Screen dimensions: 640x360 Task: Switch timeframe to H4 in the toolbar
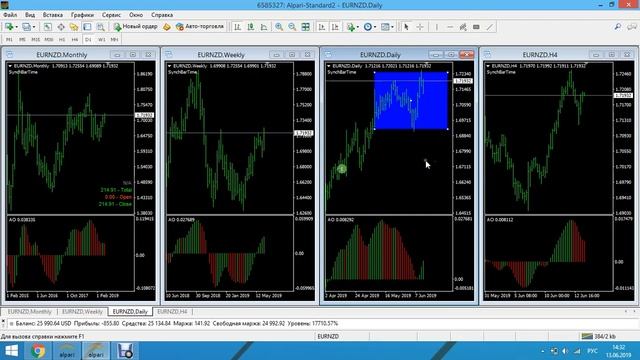tap(75, 40)
